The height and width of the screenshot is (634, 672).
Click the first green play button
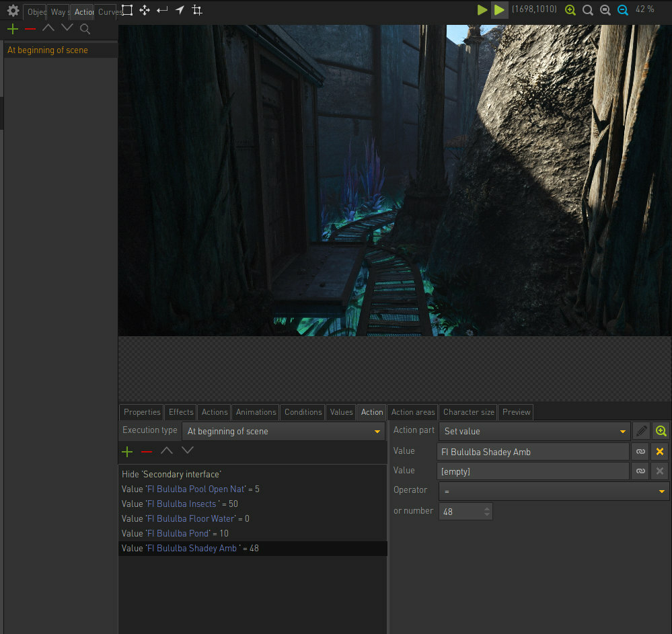(x=482, y=10)
